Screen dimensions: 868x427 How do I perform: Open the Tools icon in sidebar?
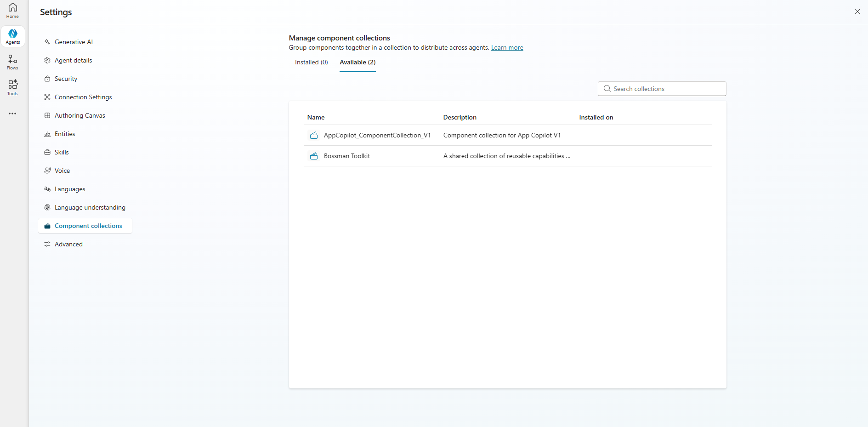pyautogui.click(x=12, y=87)
